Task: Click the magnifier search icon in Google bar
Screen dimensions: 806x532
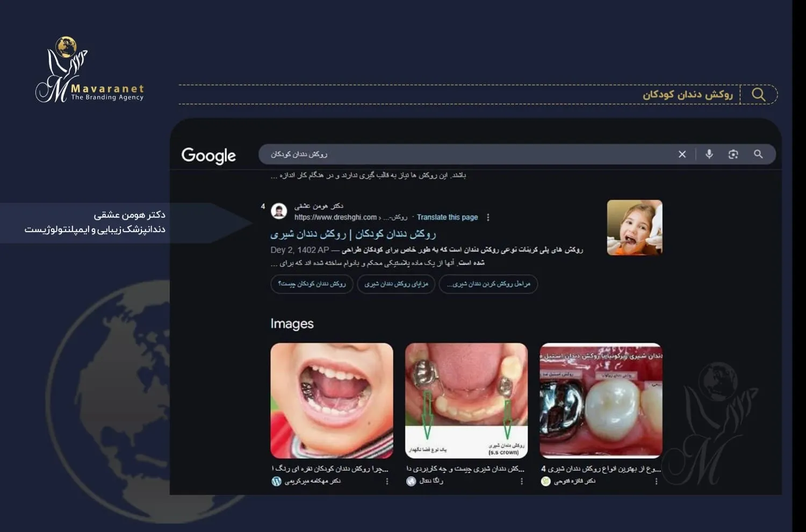Action: pyautogui.click(x=758, y=154)
